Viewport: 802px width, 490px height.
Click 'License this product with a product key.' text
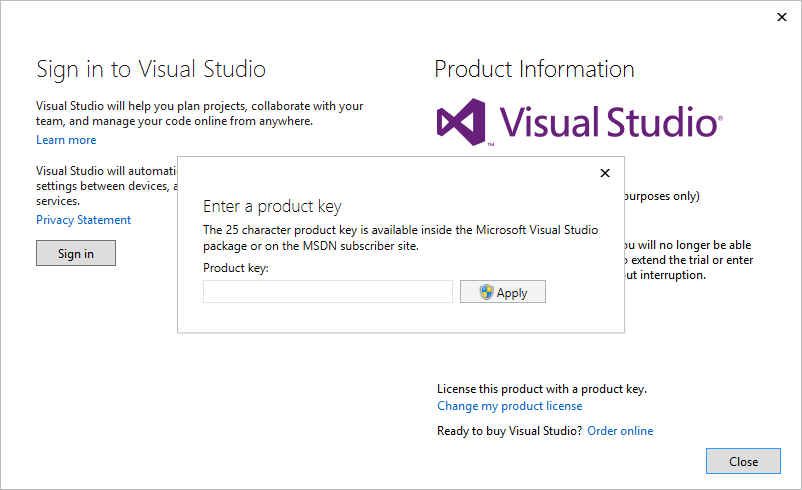click(542, 389)
